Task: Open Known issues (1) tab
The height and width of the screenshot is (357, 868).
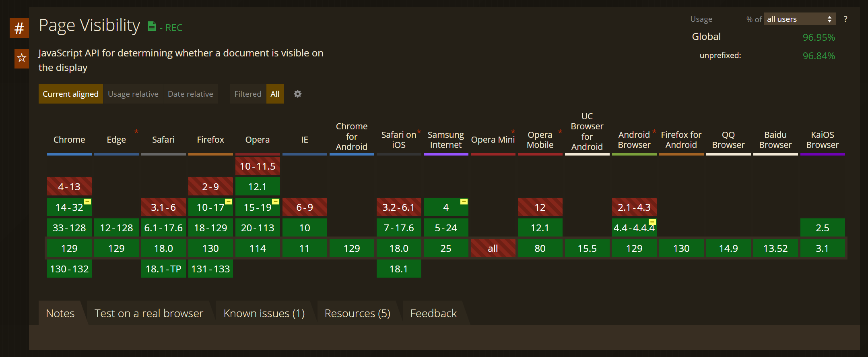Action: (x=264, y=313)
